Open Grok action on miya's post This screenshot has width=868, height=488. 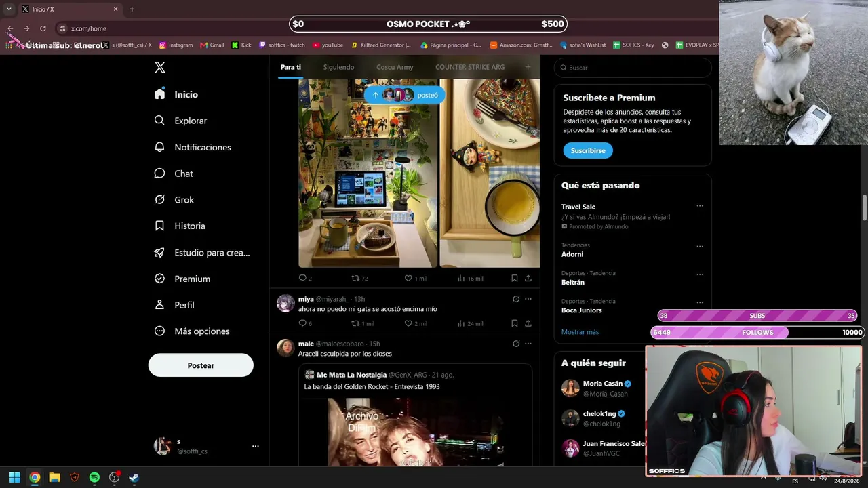[516, 299]
